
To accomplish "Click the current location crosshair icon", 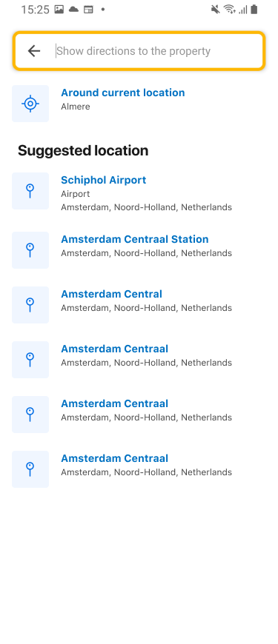I will (30, 104).
